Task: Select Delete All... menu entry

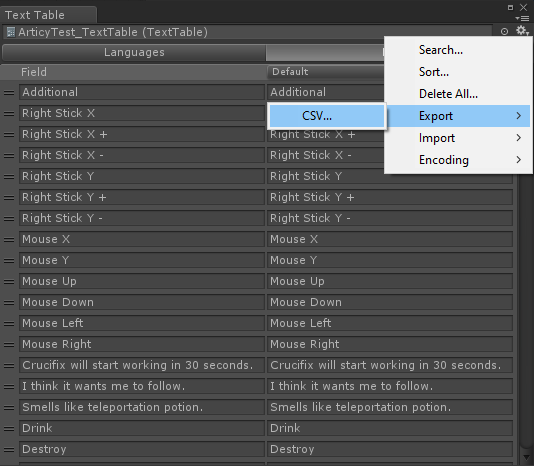Action: click(x=457, y=94)
